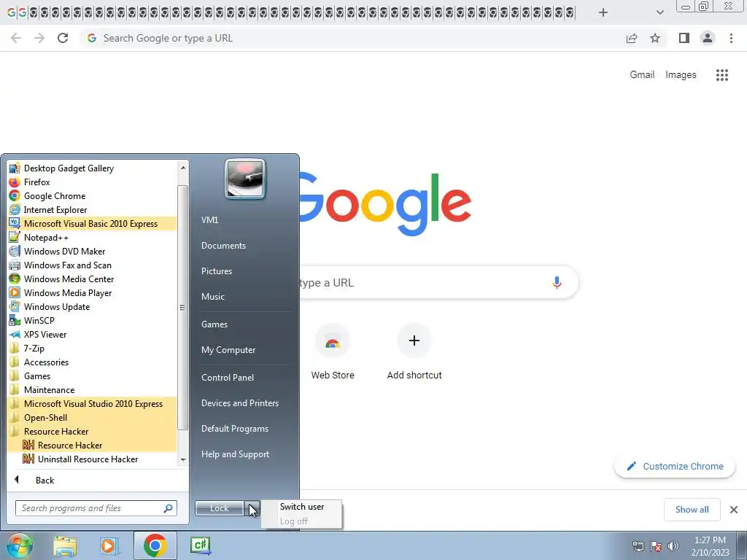Expand the Open-Shell folder
The height and width of the screenshot is (560, 747).
[x=92, y=417]
